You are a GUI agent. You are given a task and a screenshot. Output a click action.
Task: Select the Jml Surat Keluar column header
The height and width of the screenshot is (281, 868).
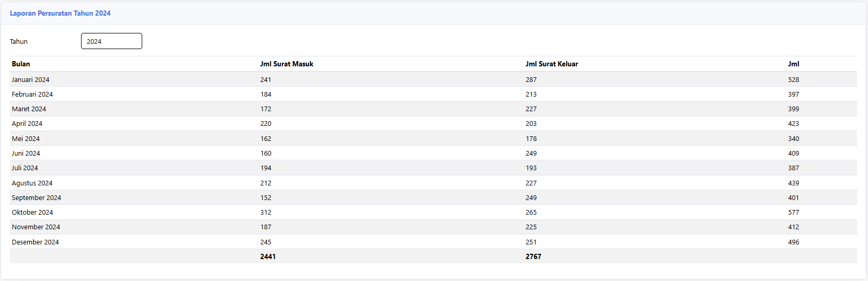[552, 64]
